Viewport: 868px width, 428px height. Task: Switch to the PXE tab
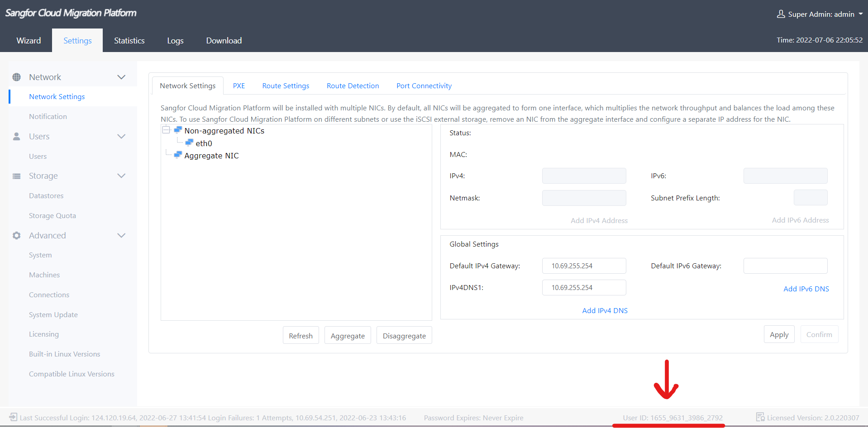[239, 86]
